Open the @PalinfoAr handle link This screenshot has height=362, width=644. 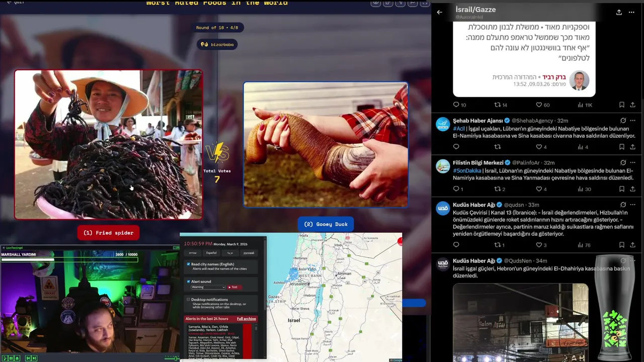click(526, 163)
